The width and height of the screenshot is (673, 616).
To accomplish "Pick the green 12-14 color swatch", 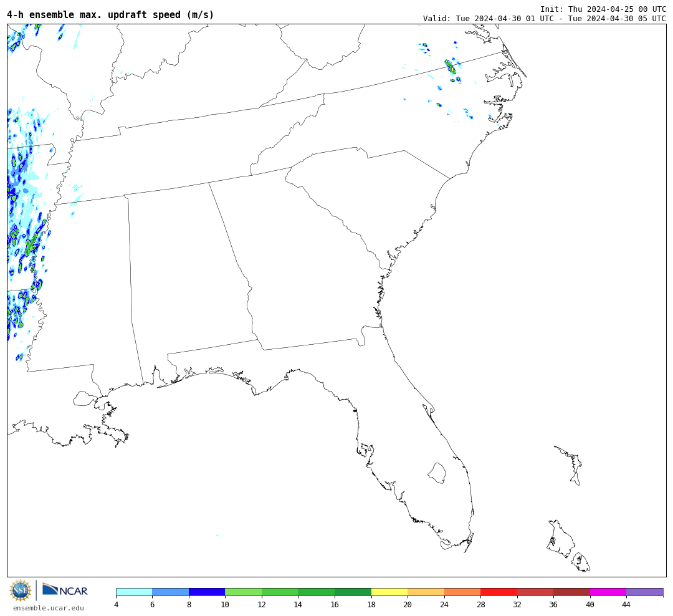I will pyautogui.click(x=280, y=592).
